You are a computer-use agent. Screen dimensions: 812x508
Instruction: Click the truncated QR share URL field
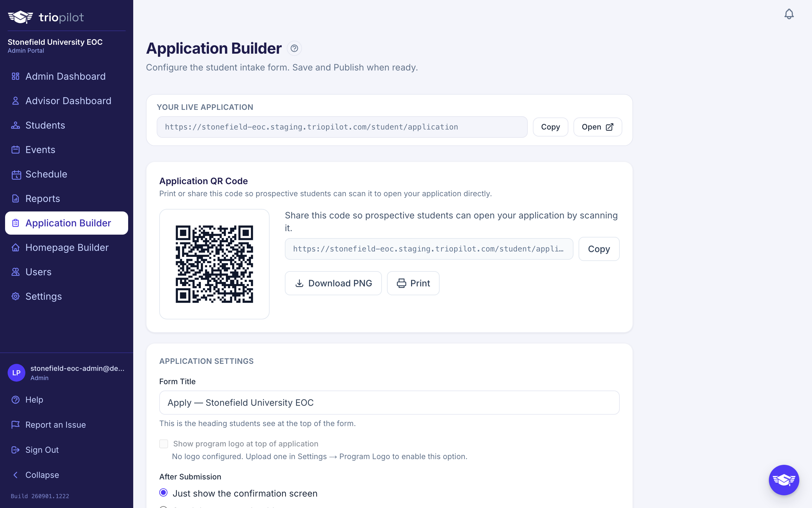coord(429,249)
